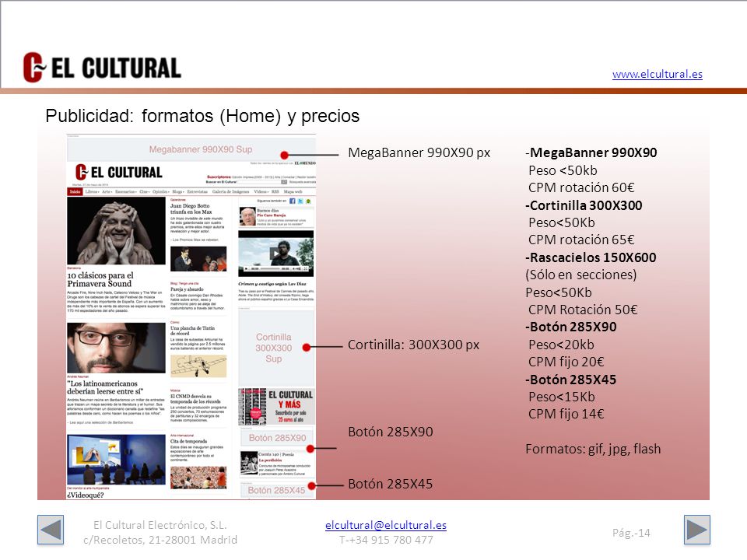Screen dimensions: 747x560
Task: Click the 'Peso<20kb' text
Action: 561,345
